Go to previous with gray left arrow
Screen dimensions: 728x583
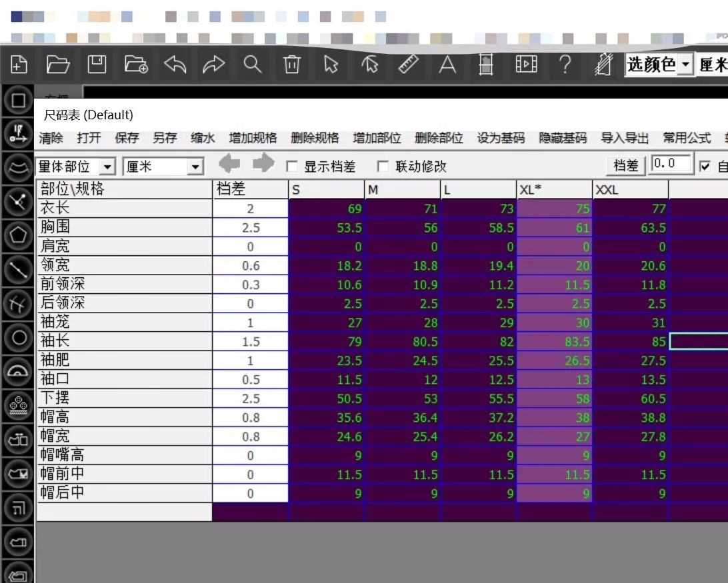[x=229, y=163]
